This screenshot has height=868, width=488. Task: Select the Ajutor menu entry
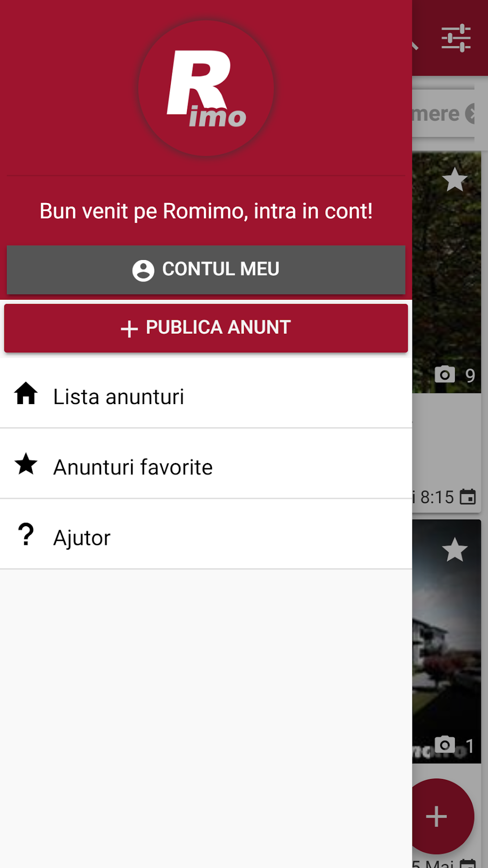coord(82,538)
